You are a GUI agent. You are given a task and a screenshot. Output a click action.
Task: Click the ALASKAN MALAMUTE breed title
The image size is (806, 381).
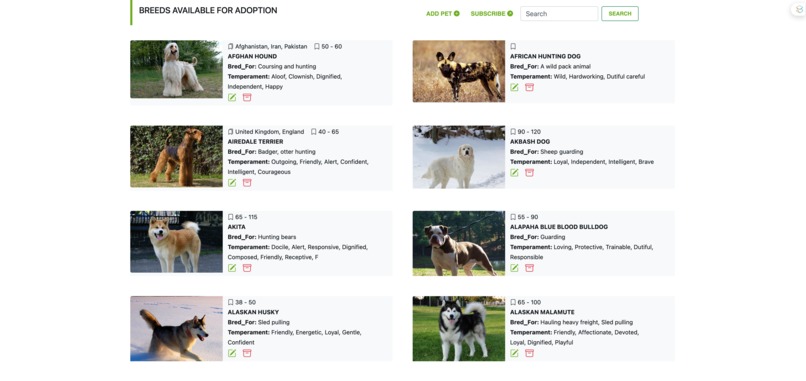tap(542, 312)
